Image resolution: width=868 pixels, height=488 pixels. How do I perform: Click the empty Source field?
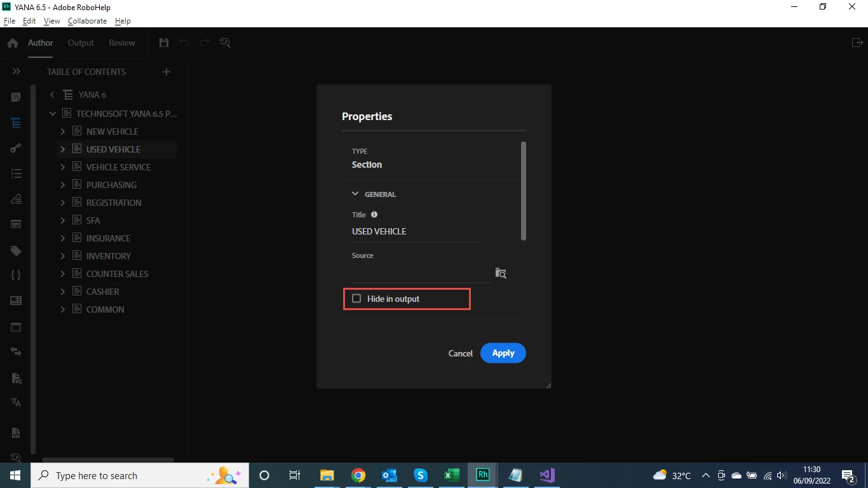[421, 273]
